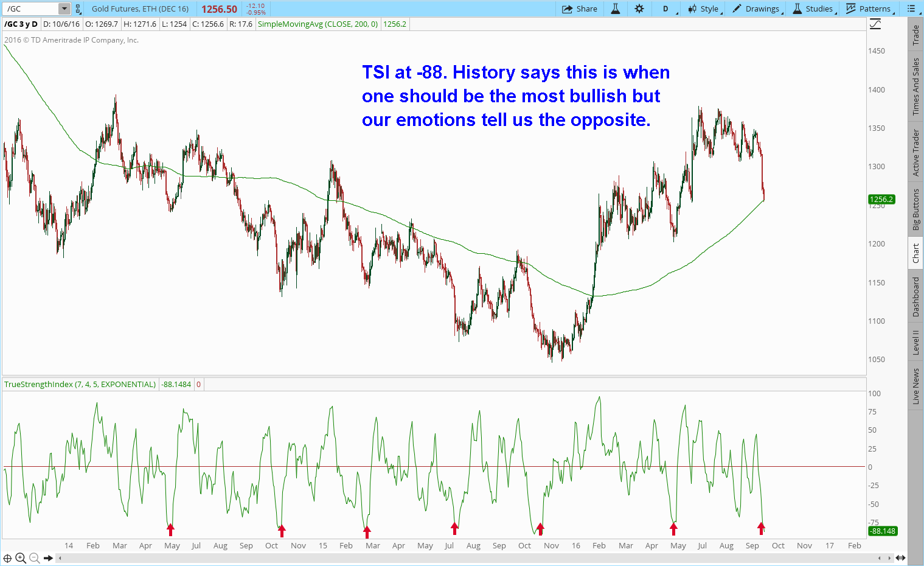Click the horizontal chart scrollbar track

pyautogui.click(x=468, y=558)
